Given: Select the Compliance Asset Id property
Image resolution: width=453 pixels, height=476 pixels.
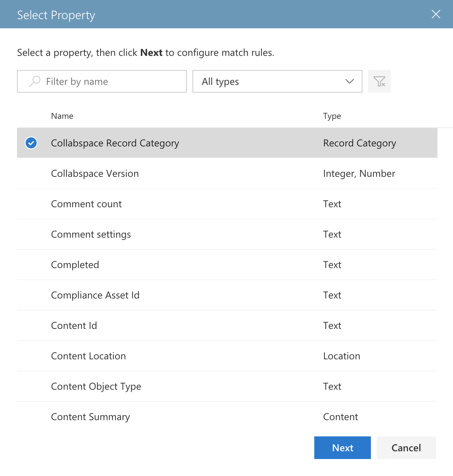Looking at the screenshot, I should point(227,295).
